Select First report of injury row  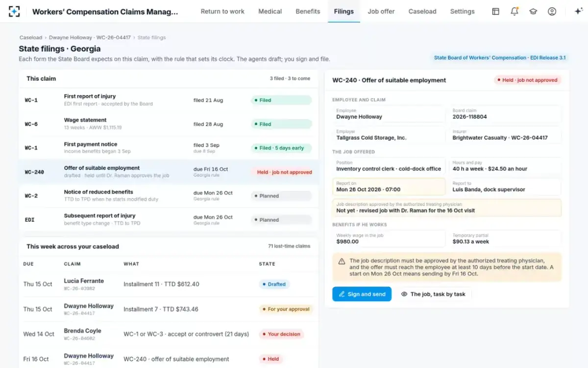(169, 100)
